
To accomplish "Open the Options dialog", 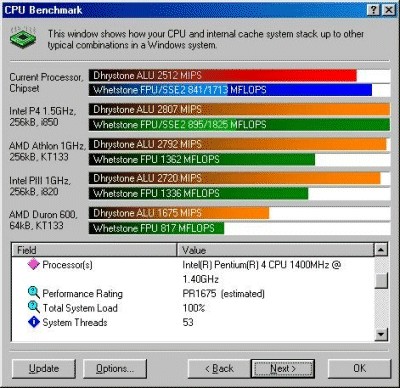I will tap(115, 369).
